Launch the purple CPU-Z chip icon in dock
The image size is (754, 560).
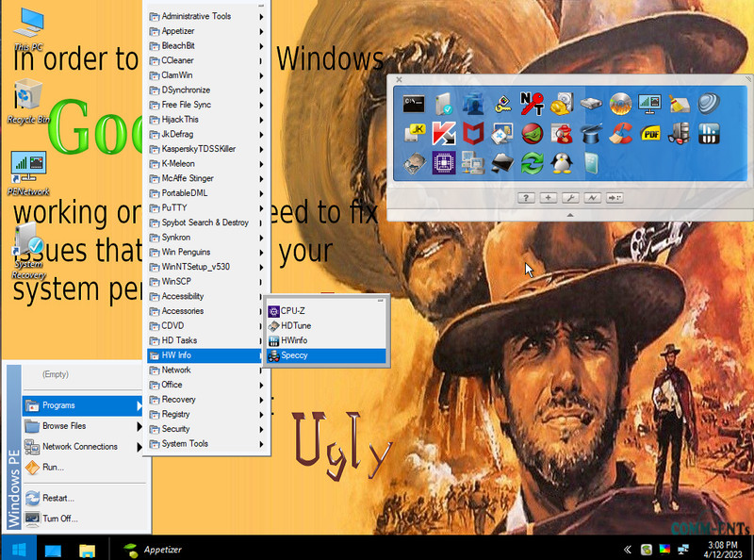443,162
